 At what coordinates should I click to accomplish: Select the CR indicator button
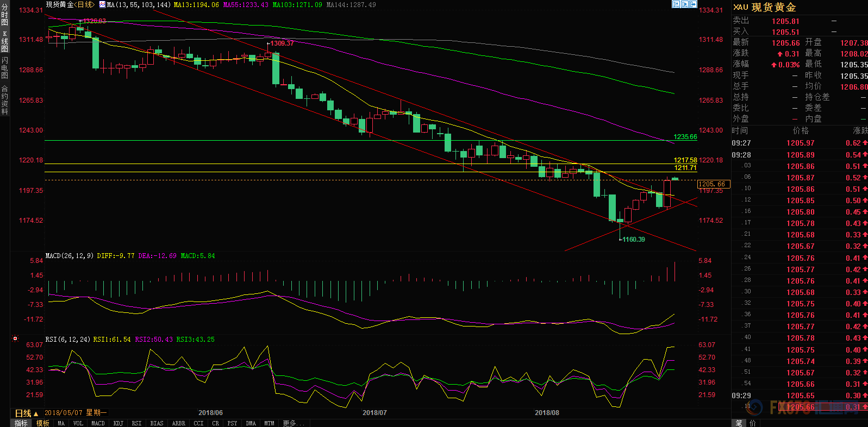(216, 423)
